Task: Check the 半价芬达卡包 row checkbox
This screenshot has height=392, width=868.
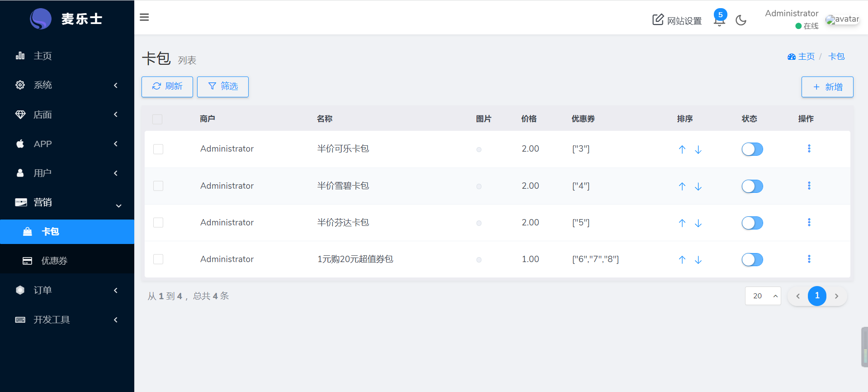Action: click(158, 223)
